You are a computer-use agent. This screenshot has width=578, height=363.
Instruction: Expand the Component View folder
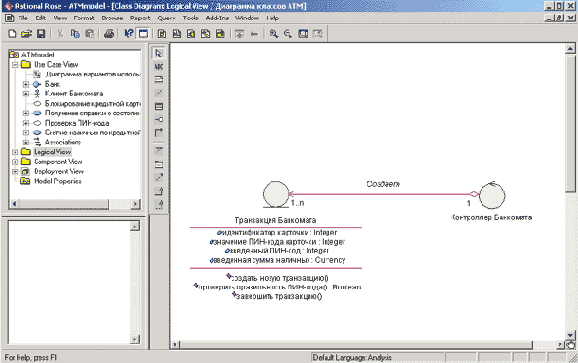tap(15, 162)
